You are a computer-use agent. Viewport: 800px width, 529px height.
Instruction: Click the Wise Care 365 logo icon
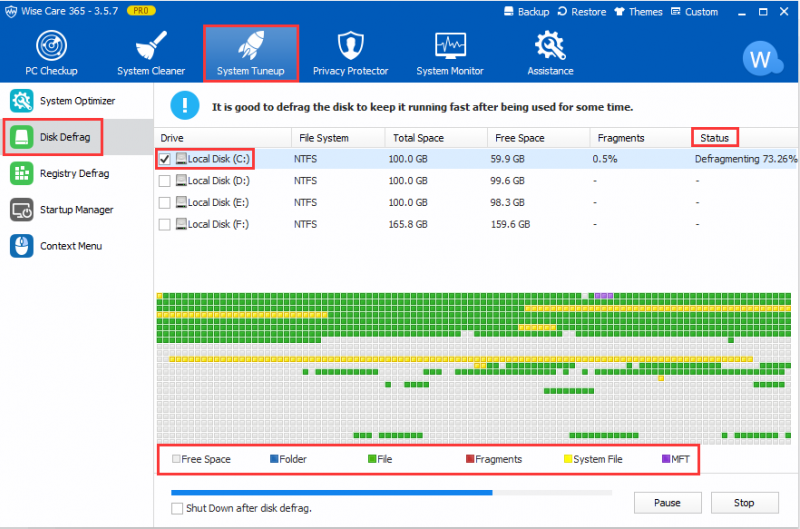pos(11,11)
